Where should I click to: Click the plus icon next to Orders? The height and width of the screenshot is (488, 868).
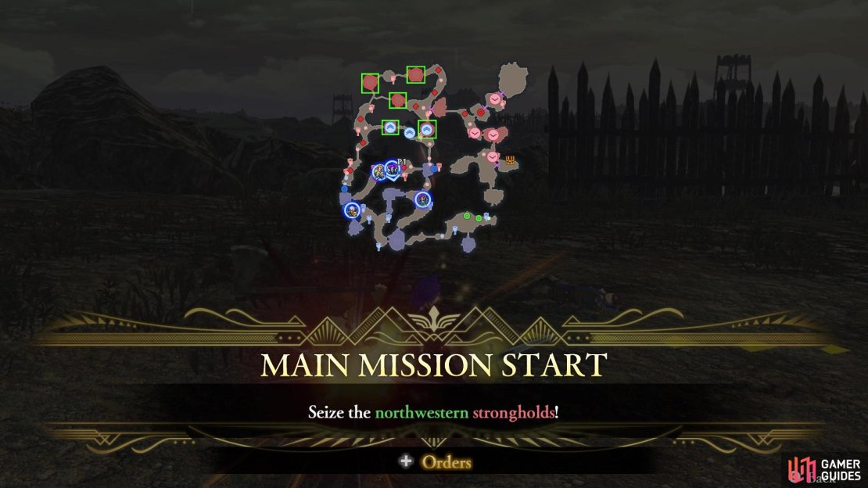coord(406,461)
